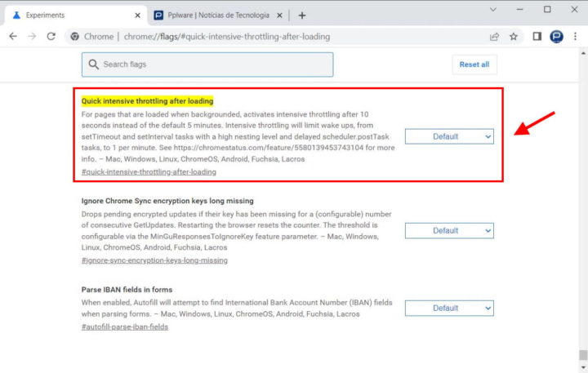Open the #quick-intensive-throttling-after-loading anchor link

coord(149,172)
